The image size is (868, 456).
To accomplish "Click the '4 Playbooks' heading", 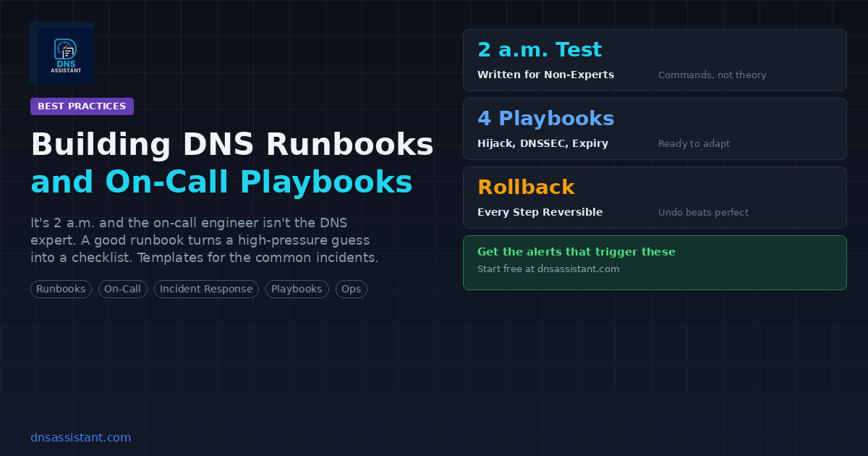I will pos(545,118).
